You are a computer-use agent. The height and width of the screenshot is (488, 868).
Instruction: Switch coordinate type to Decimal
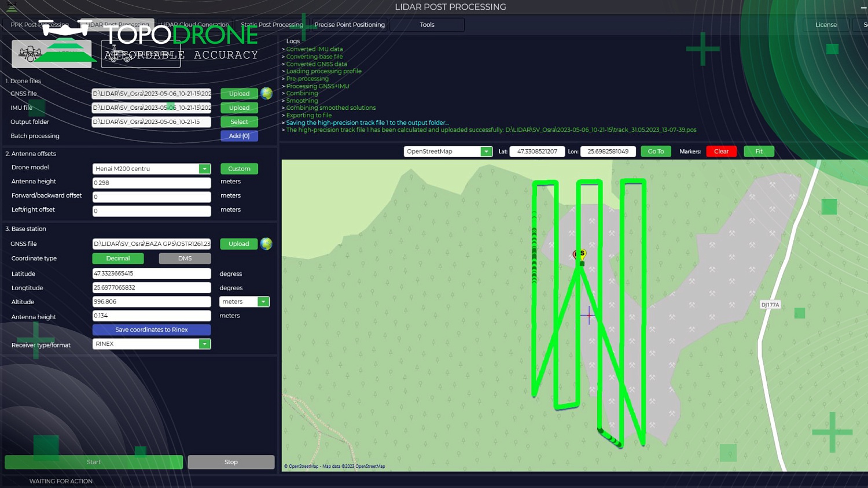(x=118, y=258)
